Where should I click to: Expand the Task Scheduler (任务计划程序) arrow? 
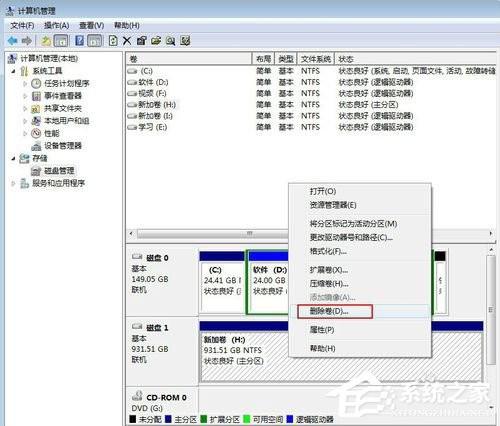(x=25, y=83)
